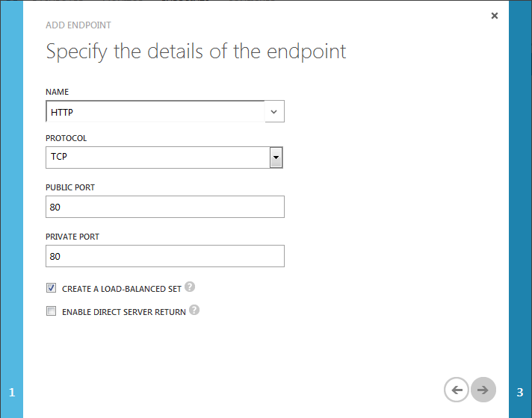532x418 pixels.
Task: Click into the HTTP name field
Action: coord(155,111)
